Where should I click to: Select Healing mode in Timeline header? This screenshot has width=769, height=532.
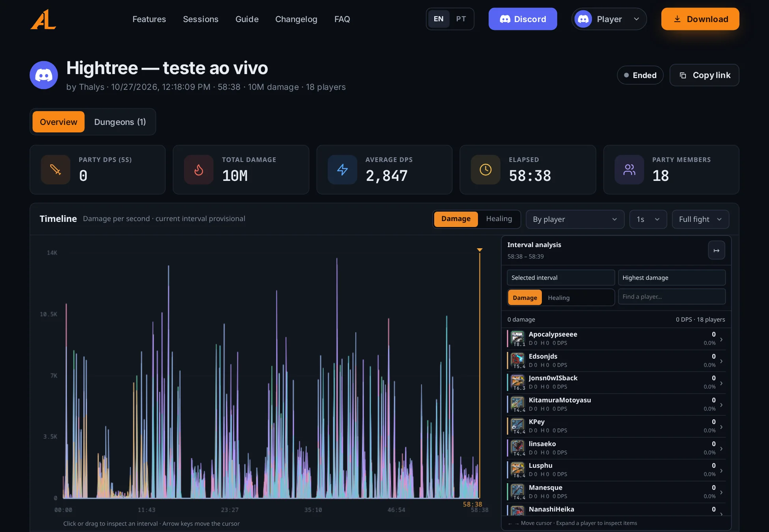[499, 219]
